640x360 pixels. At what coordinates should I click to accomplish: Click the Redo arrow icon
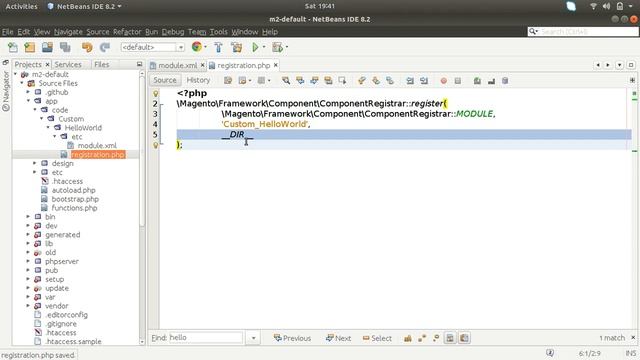[105, 47]
